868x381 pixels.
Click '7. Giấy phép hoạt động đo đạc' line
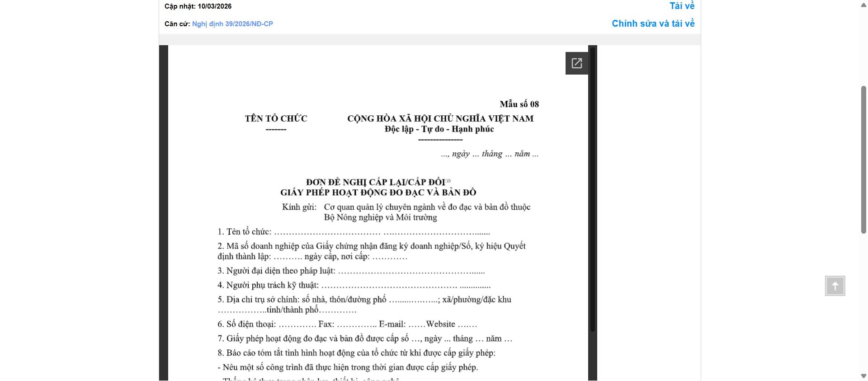365,339
